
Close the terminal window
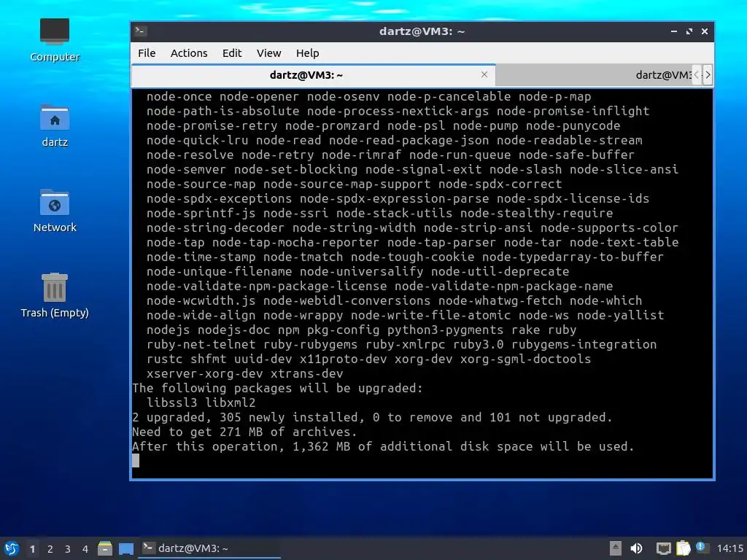(705, 31)
